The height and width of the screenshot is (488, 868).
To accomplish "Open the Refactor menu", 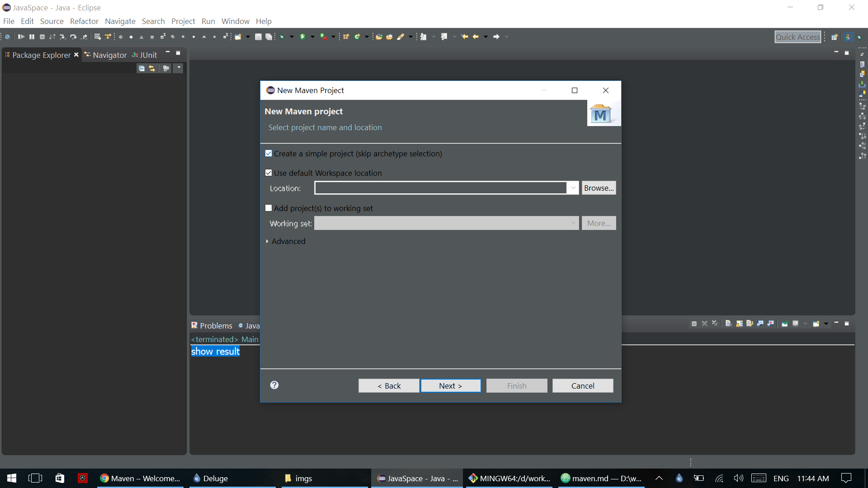I will coord(84,21).
